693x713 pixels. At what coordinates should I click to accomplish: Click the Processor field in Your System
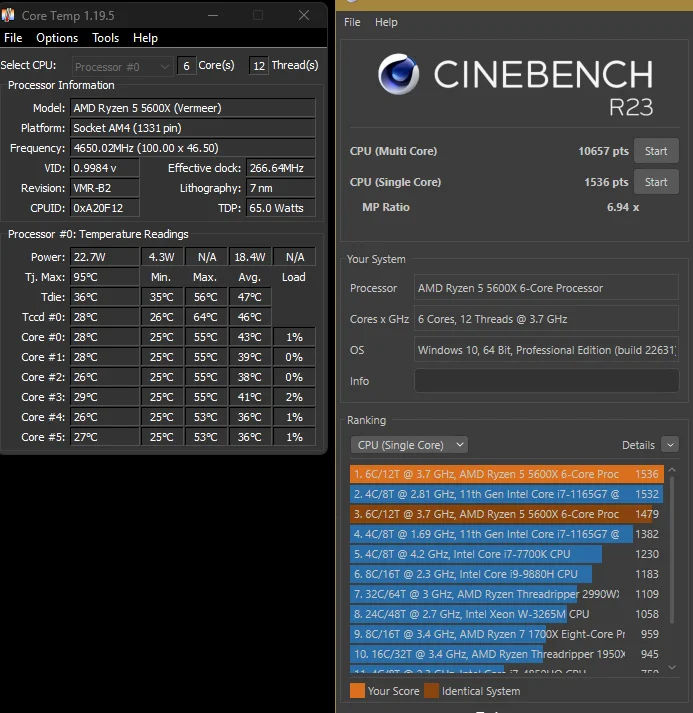tap(547, 288)
